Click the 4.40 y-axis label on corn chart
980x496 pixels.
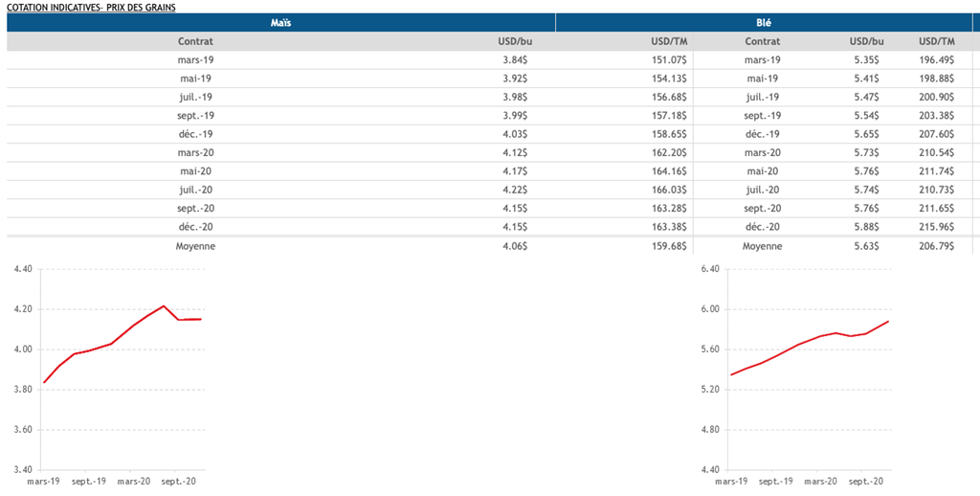(x=23, y=269)
